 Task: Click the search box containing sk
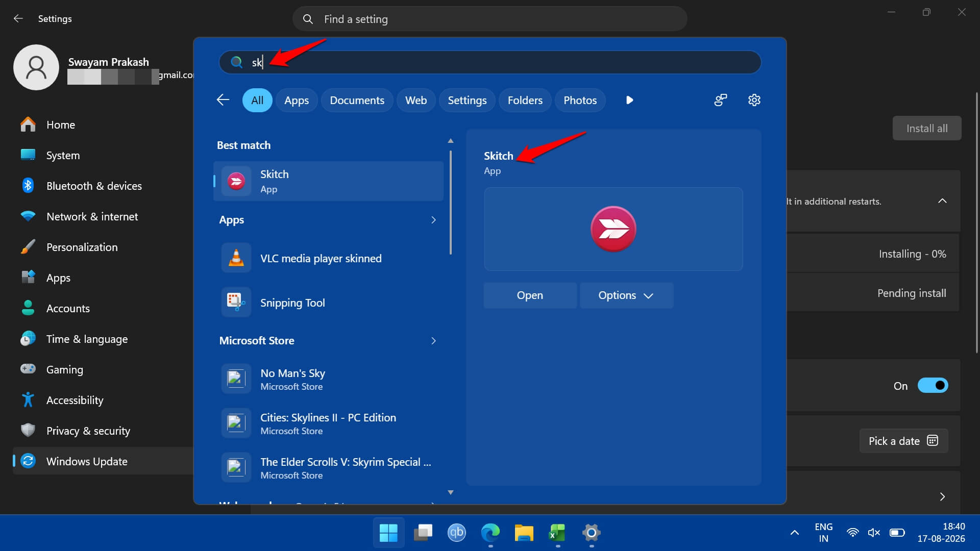(490, 62)
